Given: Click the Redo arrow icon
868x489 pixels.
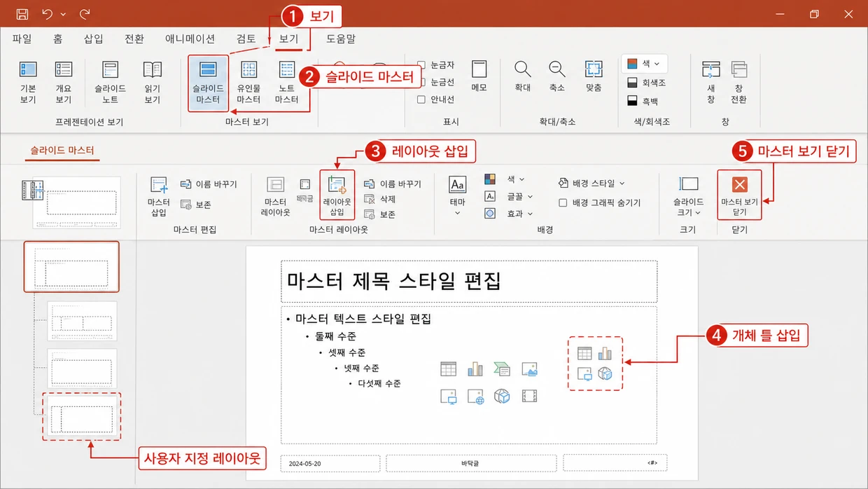Looking at the screenshot, I should click(x=85, y=13).
